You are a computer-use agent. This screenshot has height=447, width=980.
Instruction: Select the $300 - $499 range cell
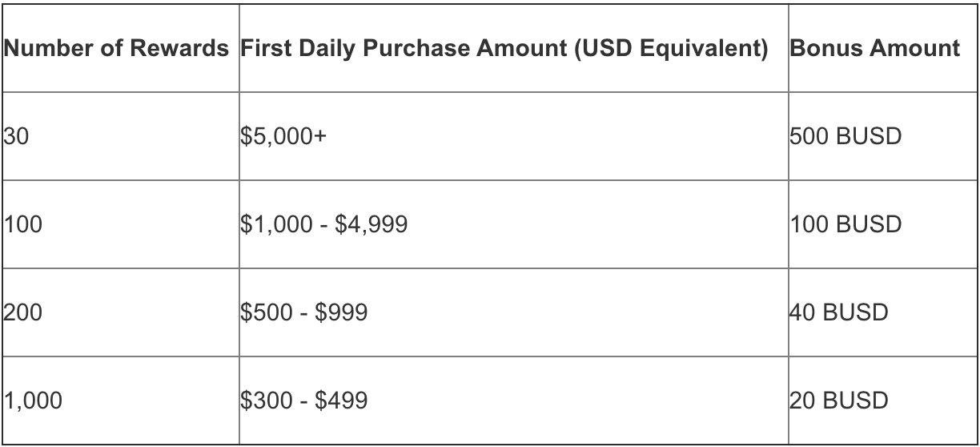pyautogui.click(x=514, y=399)
